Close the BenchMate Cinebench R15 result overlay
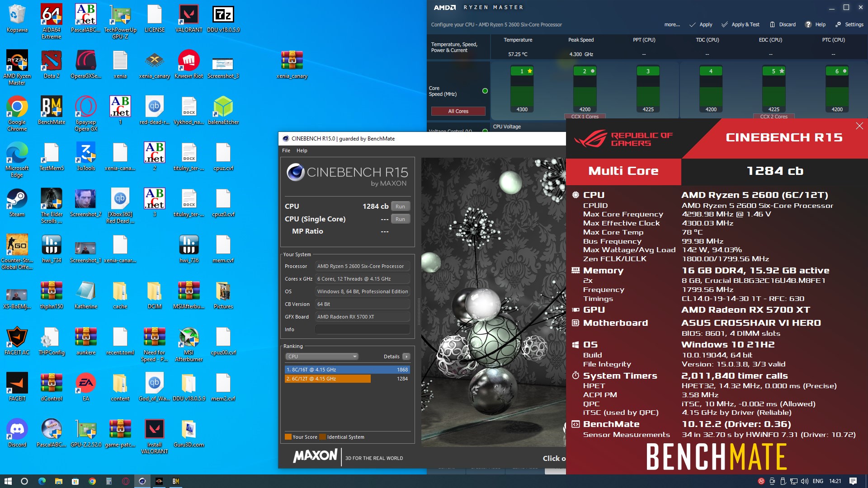868x488 pixels. click(x=859, y=126)
